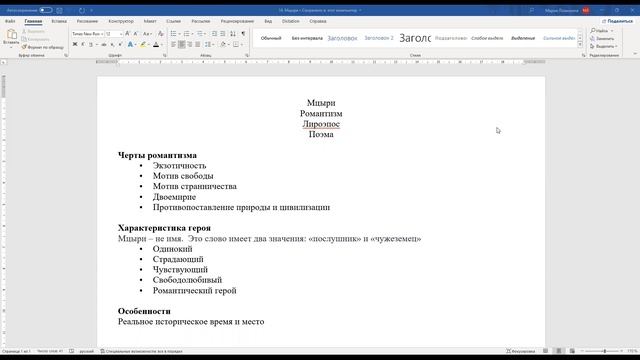Click the word Лироэпое in the document
Screen dimensions: 640x360
(x=321, y=124)
